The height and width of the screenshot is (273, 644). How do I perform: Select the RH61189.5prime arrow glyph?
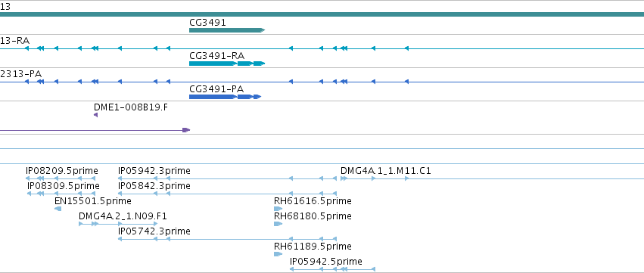(x=278, y=254)
